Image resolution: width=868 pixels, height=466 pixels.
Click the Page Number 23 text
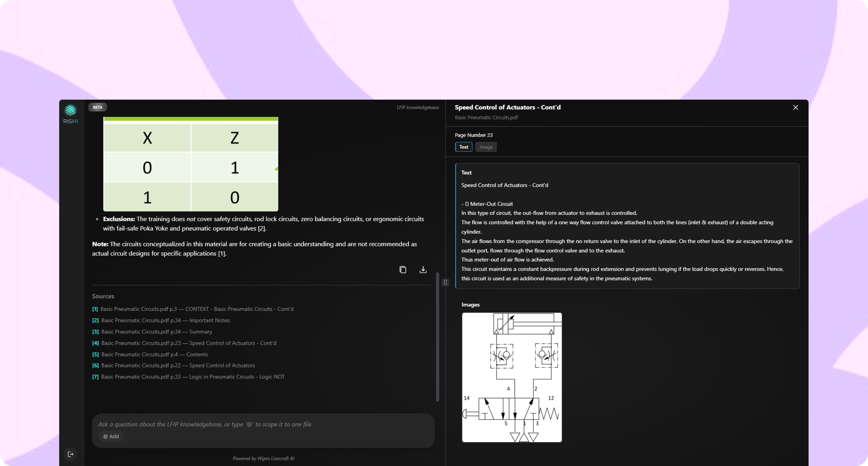click(x=474, y=135)
